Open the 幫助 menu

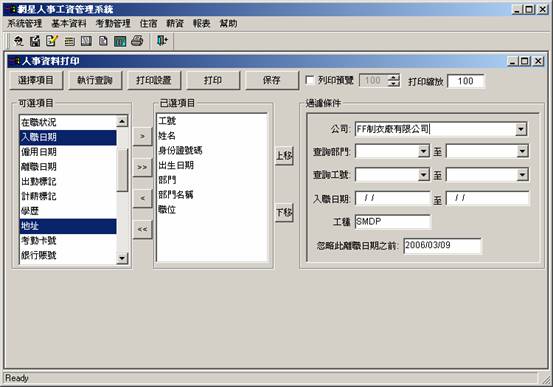[x=228, y=24]
